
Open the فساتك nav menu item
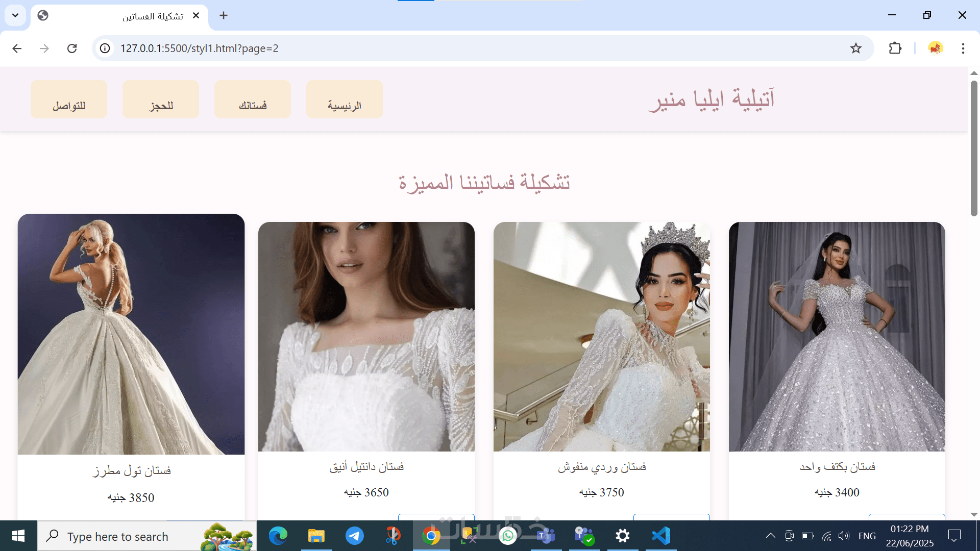tap(253, 99)
